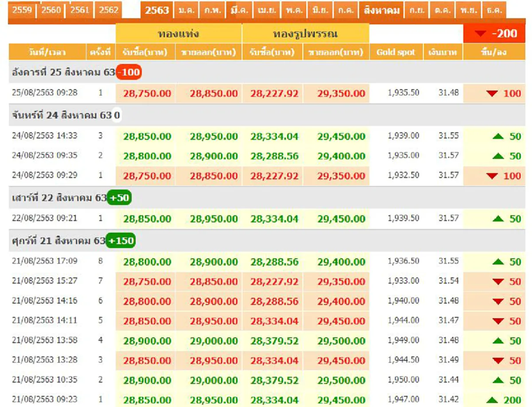Choose the ก.ค. month tab

(346, 10)
